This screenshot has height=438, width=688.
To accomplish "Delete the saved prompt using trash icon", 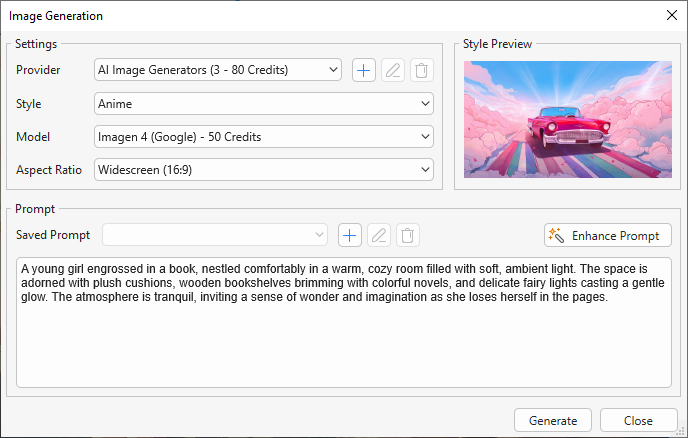I will pyautogui.click(x=407, y=235).
